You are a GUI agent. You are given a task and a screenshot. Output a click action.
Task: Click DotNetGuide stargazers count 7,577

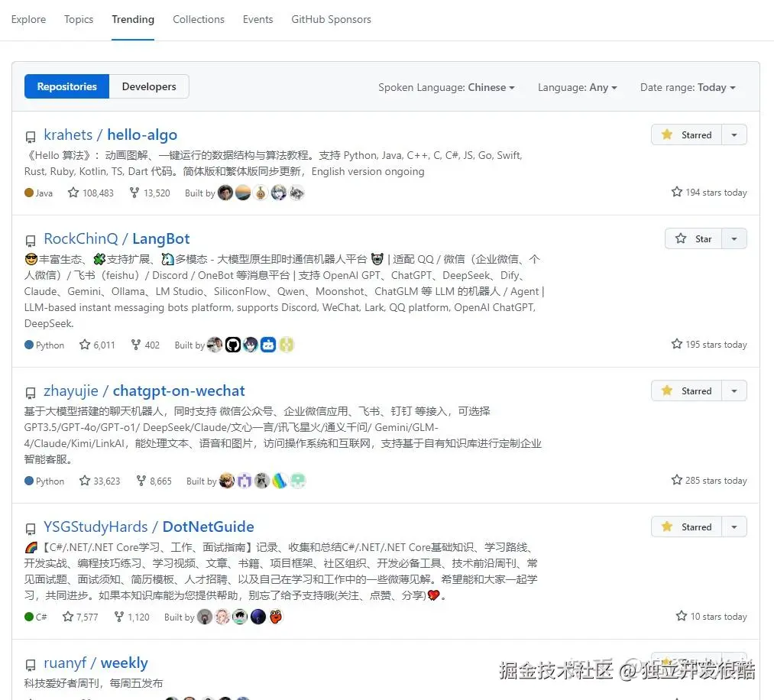point(80,617)
